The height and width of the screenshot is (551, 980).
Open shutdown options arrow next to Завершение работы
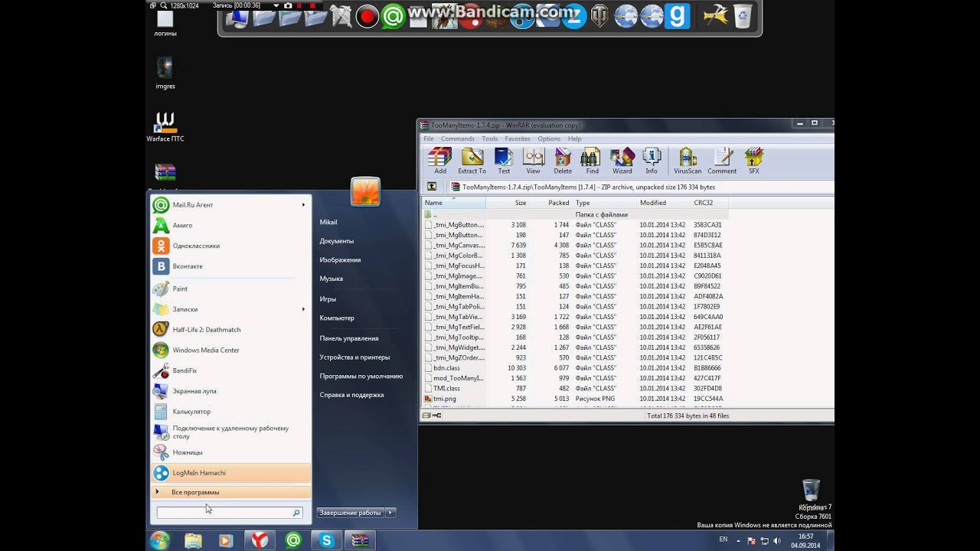tap(390, 513)
